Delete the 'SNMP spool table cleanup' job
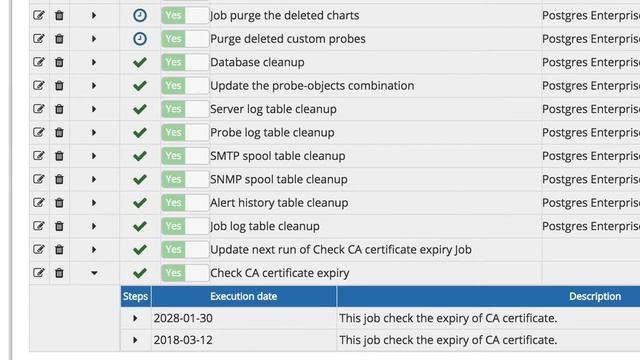Viewport: 640px width, 360px height. click(x=59, y=179)
